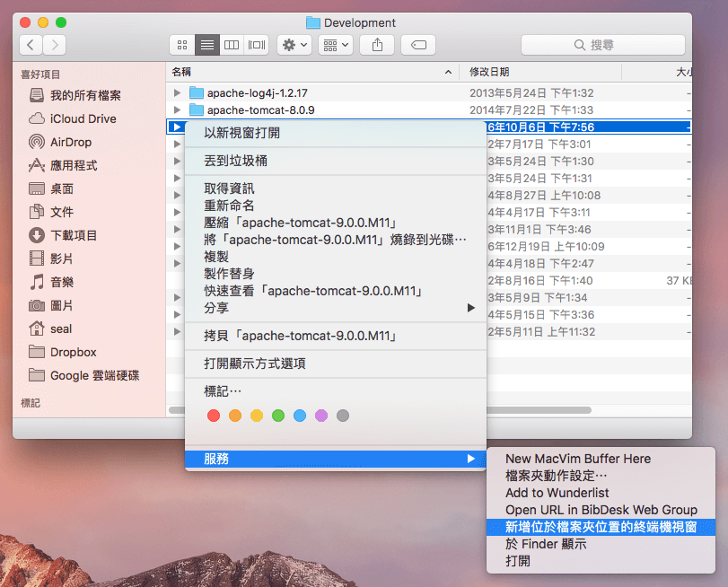Expand the apache-tomcat-8.0.9 folder triangle
Viewport: 728px width, 587px height.
(178, 110)
